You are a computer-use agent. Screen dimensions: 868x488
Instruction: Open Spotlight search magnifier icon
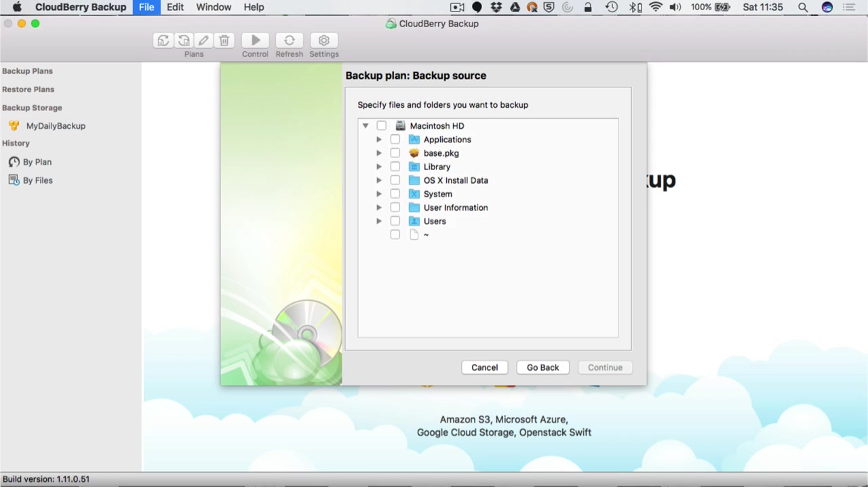pyautogui.click(x=803, y=7)
